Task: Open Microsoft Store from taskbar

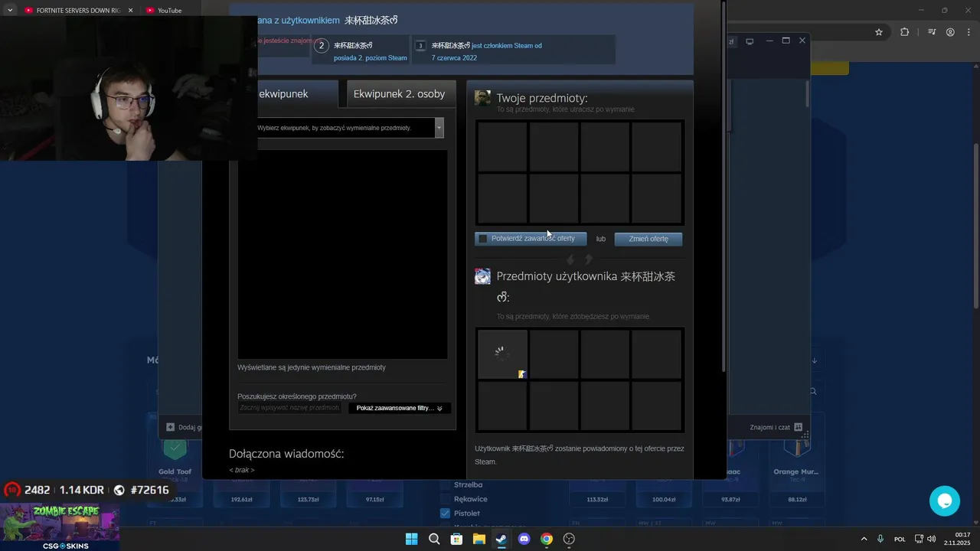Action: [456, 539]
